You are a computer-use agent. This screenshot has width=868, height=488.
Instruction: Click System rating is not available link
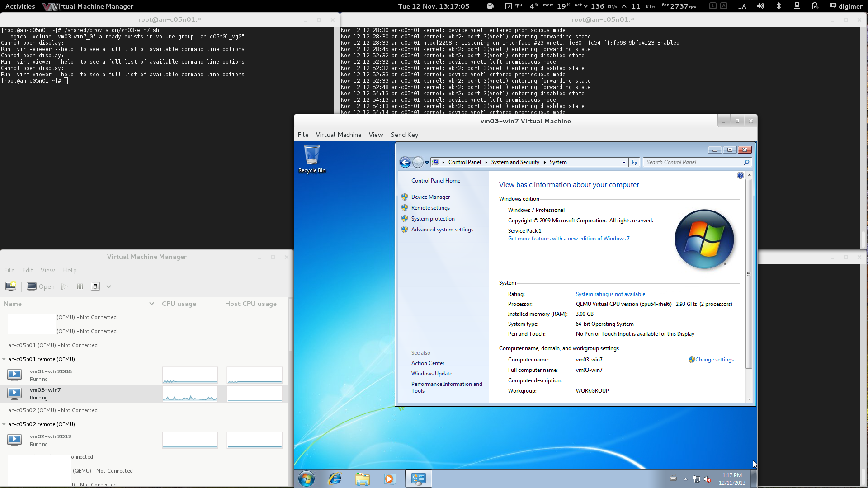(610, 294)
